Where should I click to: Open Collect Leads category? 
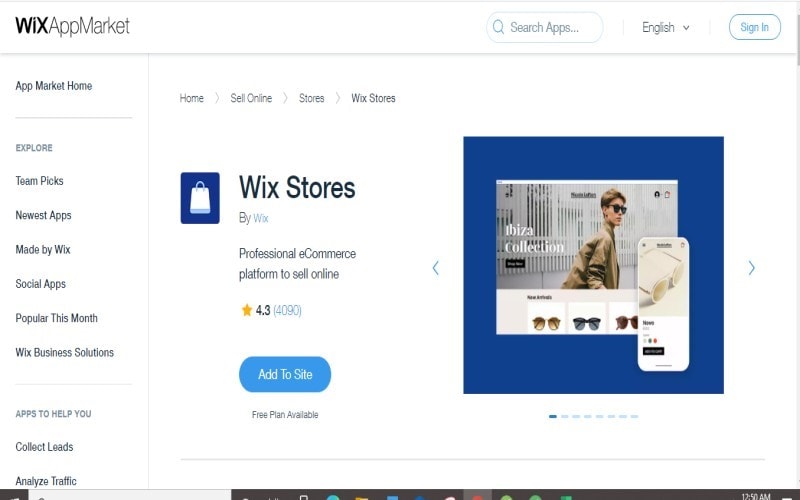pos(44,447)
